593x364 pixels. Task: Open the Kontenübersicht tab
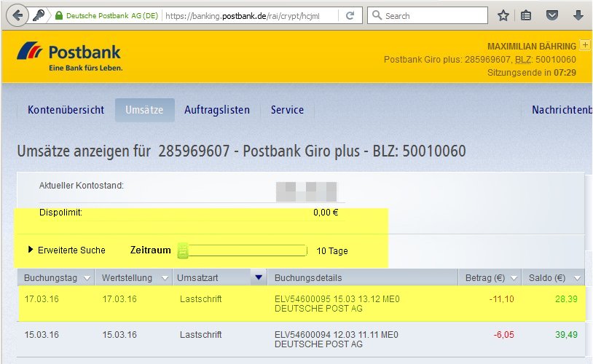pyautogui.click(x=66, y=110)
